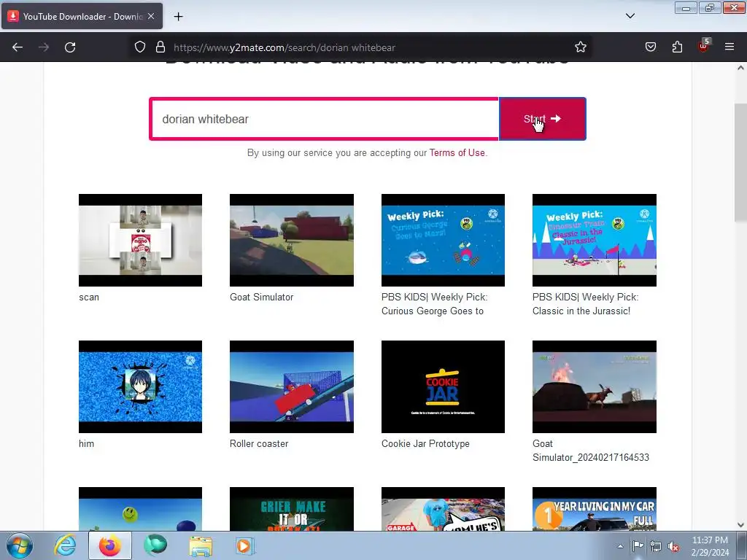Open the uBlock extension icon
The height and width of the screenshot is (560, 747).
coord(704,46)
